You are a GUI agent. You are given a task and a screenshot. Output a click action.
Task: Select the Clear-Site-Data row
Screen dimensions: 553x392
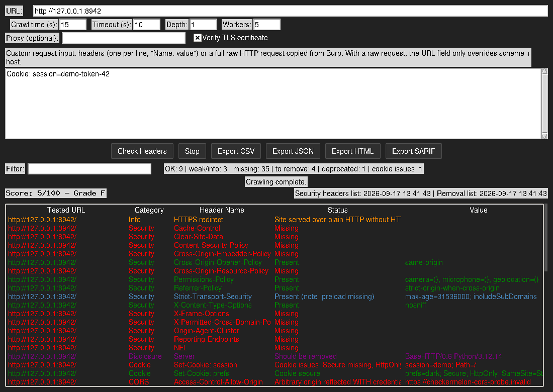(x=274, y=237)
